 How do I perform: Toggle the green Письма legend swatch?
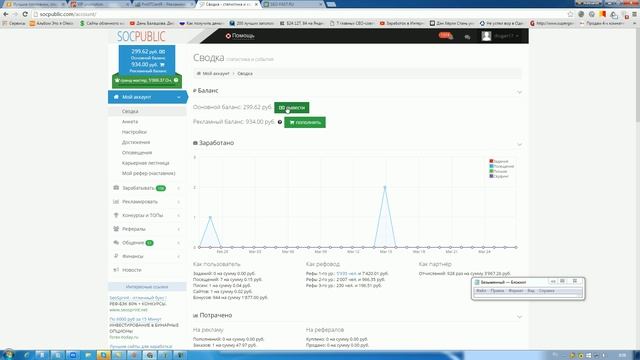[x=491, y=171]
